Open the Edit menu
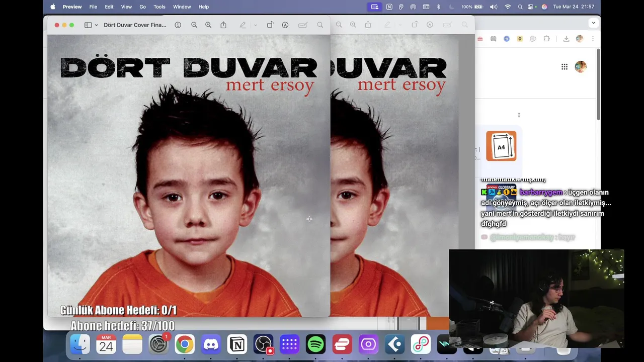The height and width of the screenshot is (362, 644). coord(109,7)
